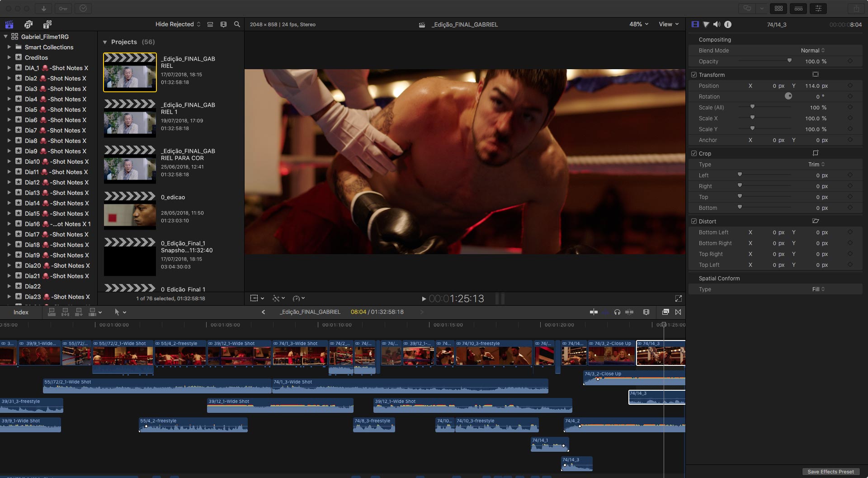This screenshot has height=478, width=868.
Task: Toggle the transitions browser button
Action: [678, 312]
